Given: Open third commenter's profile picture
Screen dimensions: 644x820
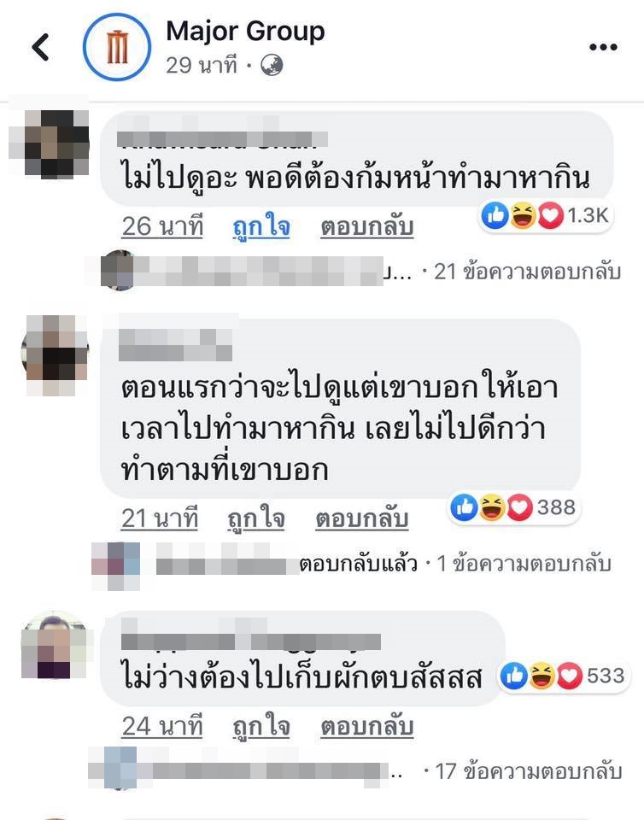Looking at the screenshot, I should [x=55, y=644].
